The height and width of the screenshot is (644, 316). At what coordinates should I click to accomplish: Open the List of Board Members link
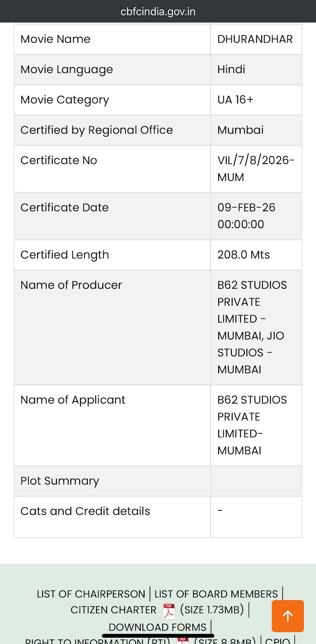click(x=216, y=594)
